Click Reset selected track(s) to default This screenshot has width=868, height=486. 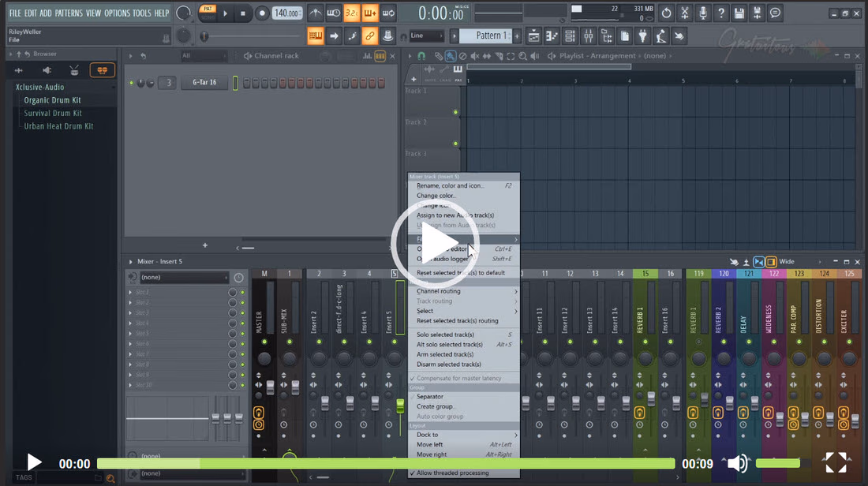[463, 273]
